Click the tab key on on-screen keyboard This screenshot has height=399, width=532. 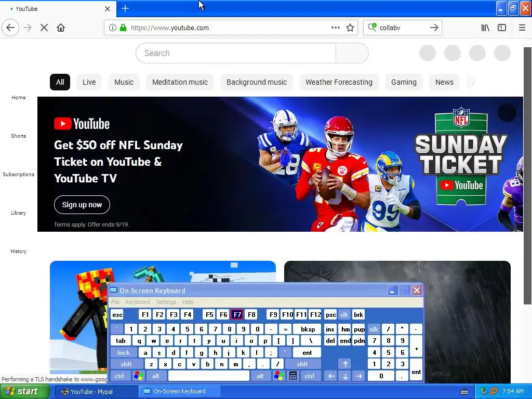pyautogui.click(x=121, y=341)
